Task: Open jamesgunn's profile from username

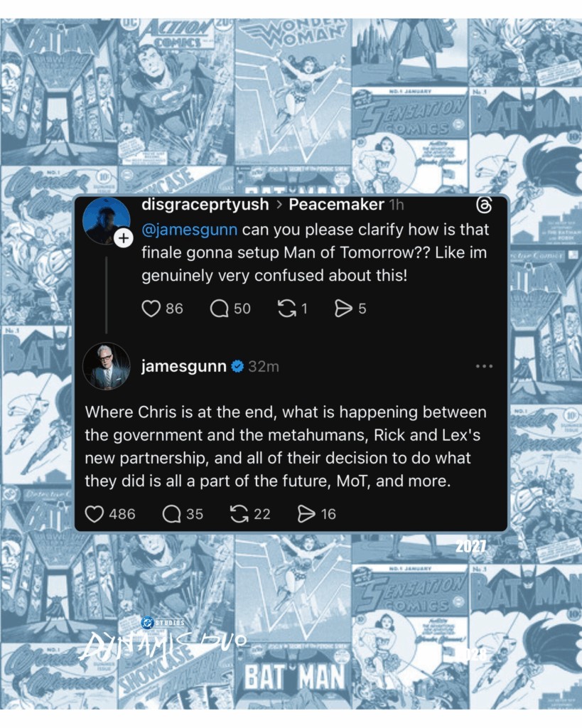Action: tap(184, 366)
